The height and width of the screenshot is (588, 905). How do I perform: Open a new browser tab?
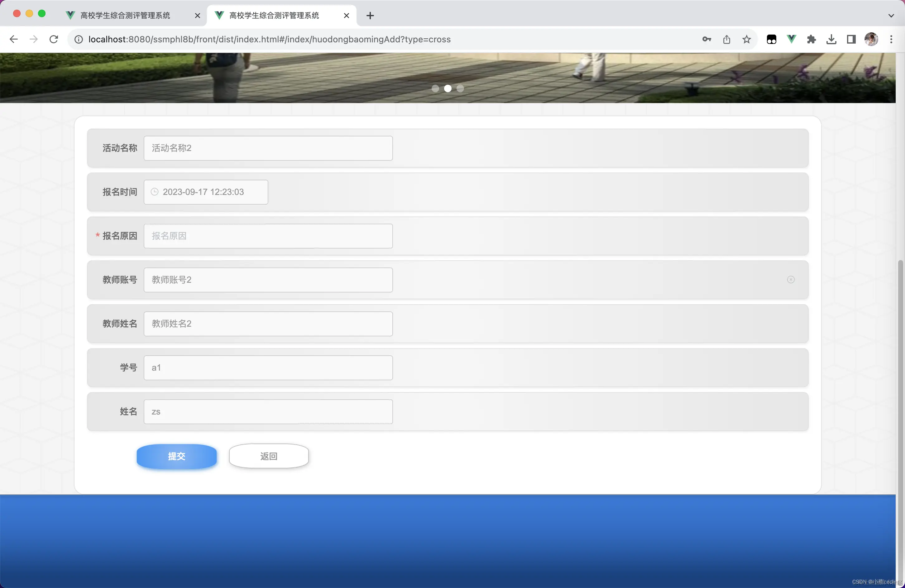pyautogui.click(x=370, y=16)
